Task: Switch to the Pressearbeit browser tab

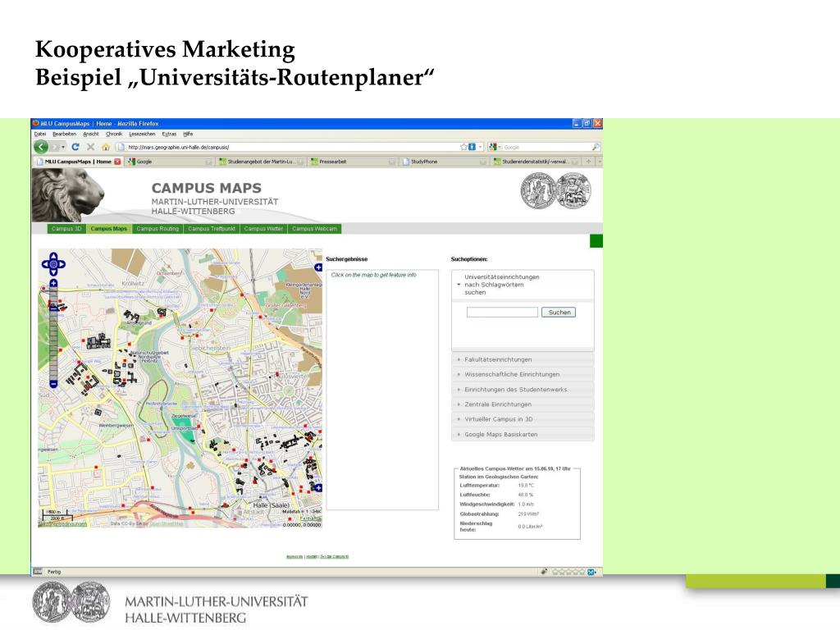Action: (x=353, y=162)
